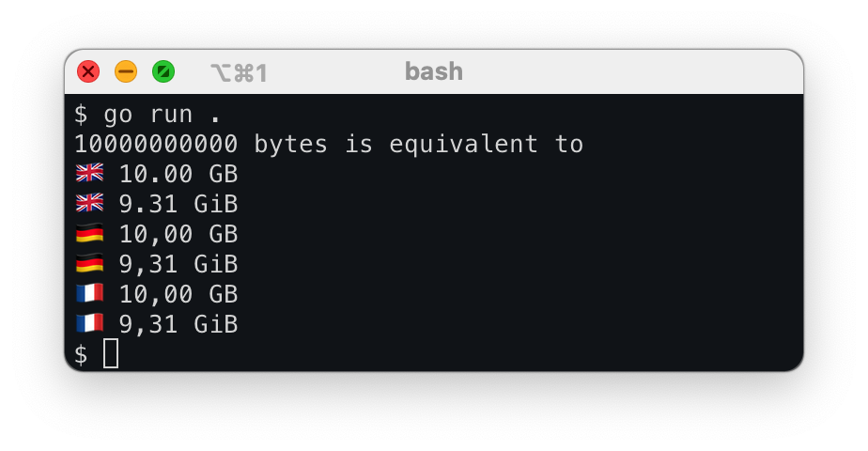Click the first '$' prompt symbol
This screenshot has height=451, width=868.
coord(81,115)
